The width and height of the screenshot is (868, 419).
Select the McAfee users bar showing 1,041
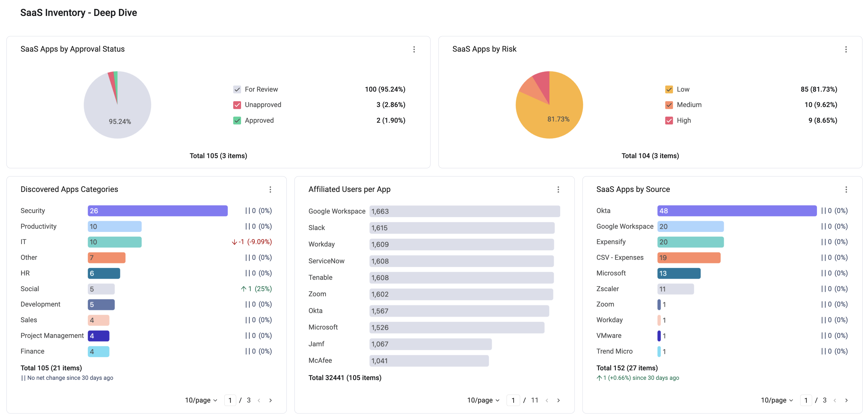point(429,361)
